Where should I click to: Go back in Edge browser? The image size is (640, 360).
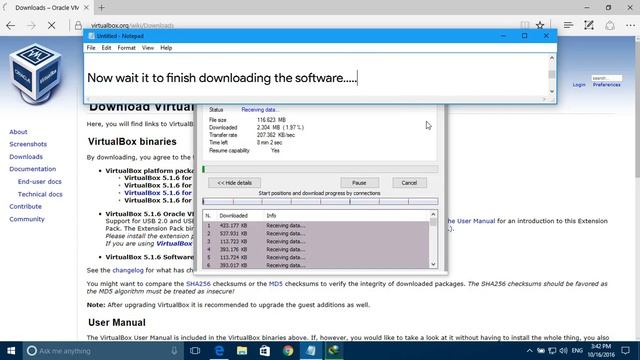[x=11, y=25]
